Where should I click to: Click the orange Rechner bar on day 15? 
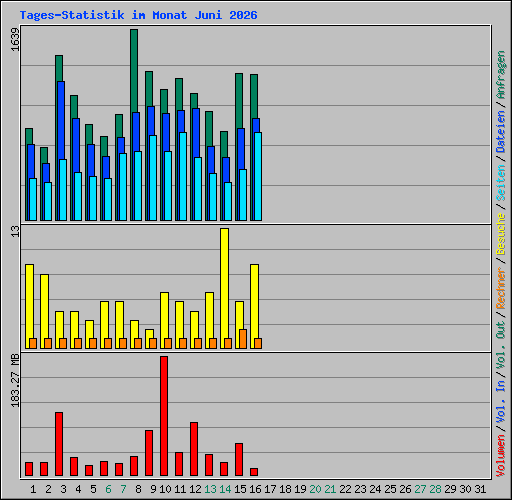click(243, 339)
